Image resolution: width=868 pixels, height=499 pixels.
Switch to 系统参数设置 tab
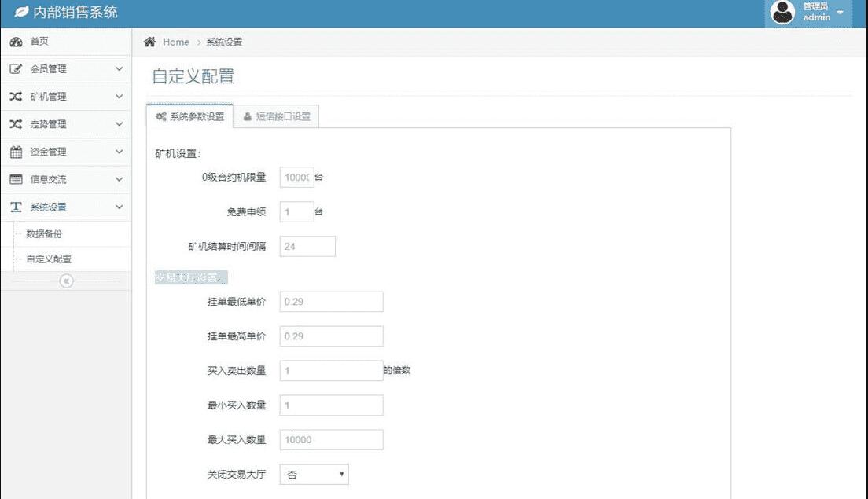(190, 116)
